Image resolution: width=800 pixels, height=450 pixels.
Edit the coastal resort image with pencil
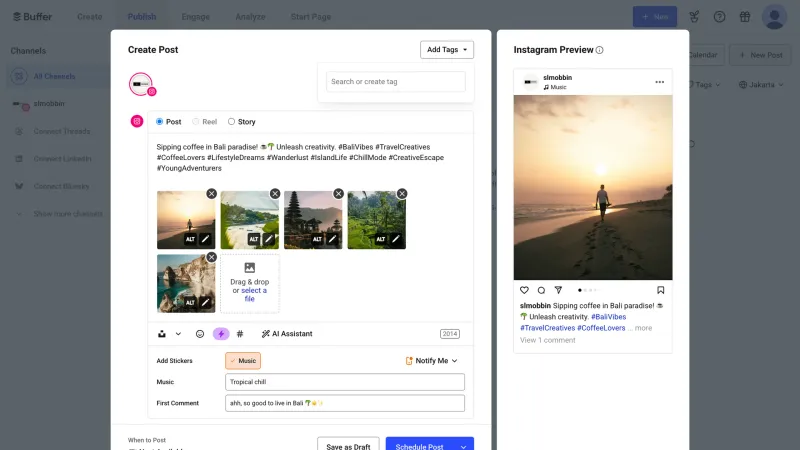pos(268,239)
